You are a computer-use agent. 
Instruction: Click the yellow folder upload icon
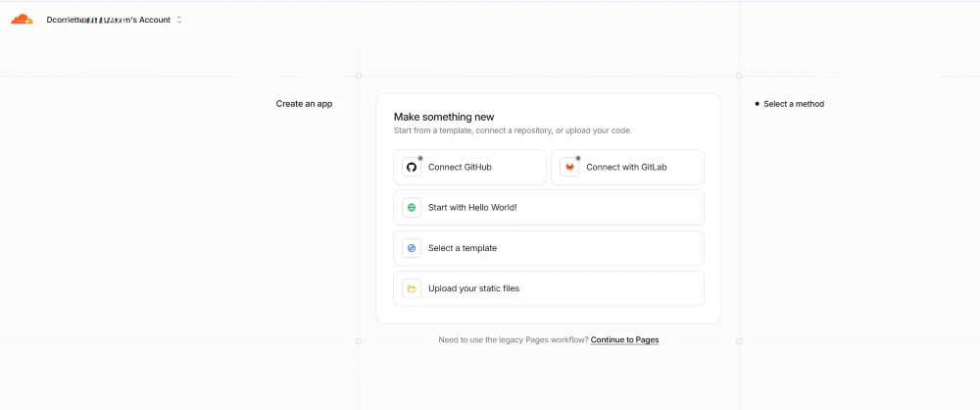(x=412, y=288)
